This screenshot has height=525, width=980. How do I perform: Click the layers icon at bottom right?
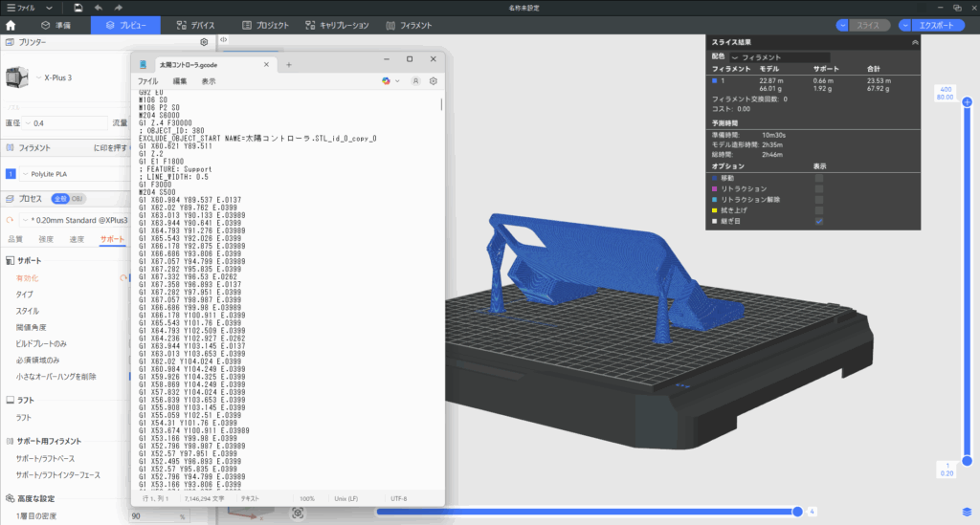click(968, 512)
